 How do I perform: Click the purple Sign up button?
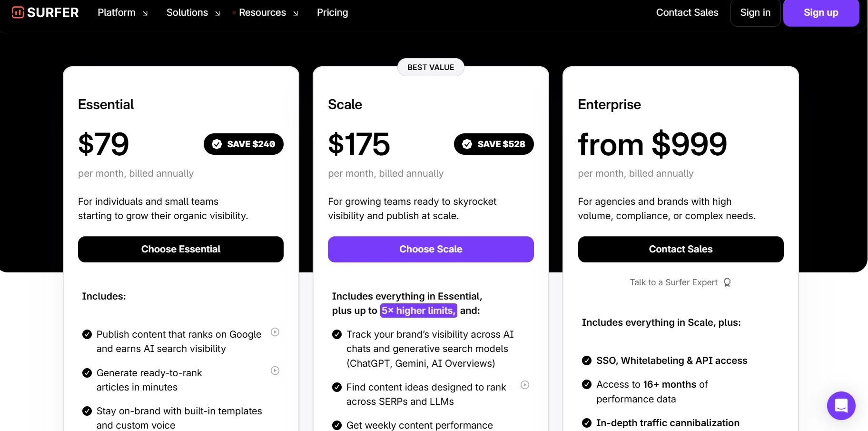[x=821, y=12]
